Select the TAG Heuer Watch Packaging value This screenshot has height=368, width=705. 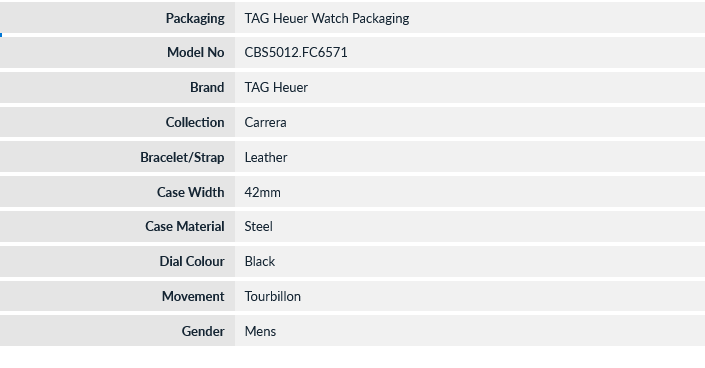[x=327, y=18]
